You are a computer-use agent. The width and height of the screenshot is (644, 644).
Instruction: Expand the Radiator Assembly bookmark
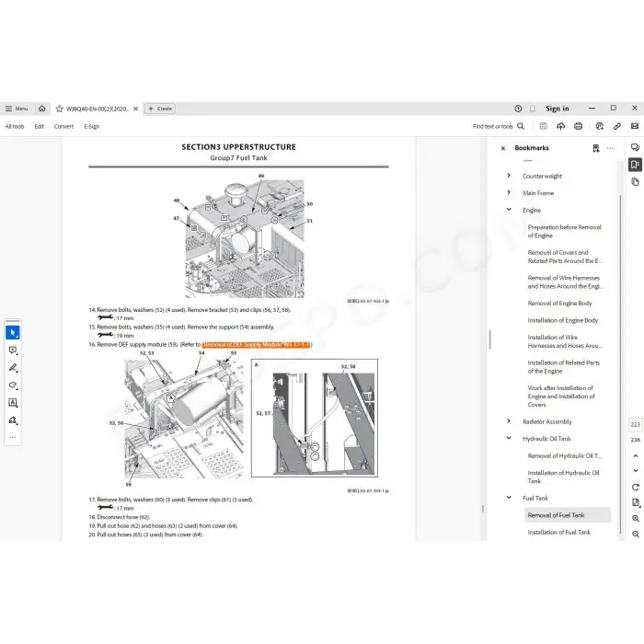pos(509,421)
